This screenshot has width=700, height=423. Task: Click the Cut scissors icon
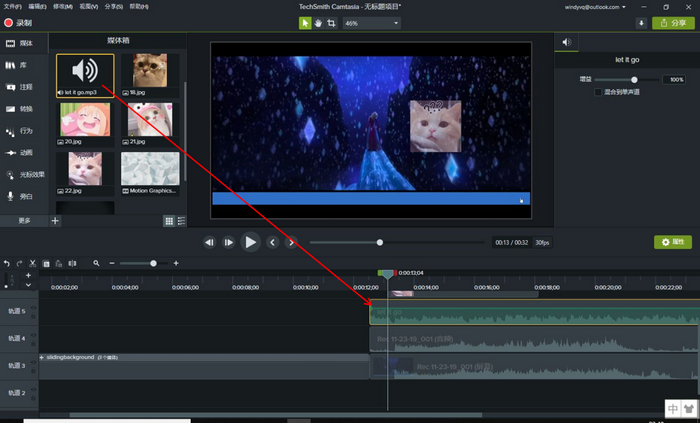point(32,264)
